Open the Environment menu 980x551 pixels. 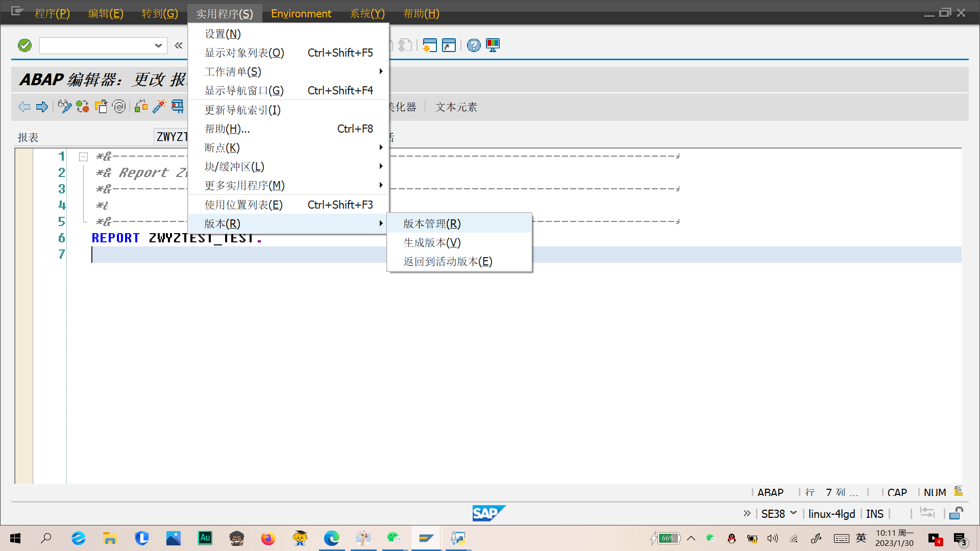(x=301, y=13)
